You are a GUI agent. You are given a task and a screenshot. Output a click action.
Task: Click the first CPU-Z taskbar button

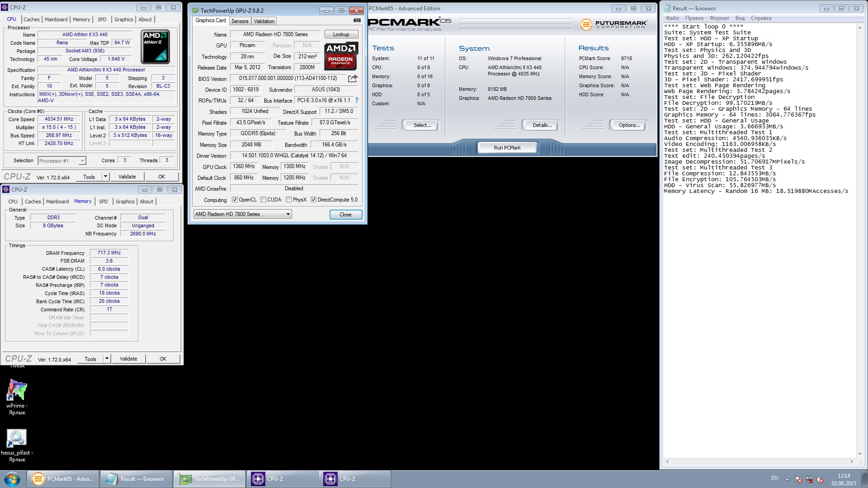pos(282,479)
